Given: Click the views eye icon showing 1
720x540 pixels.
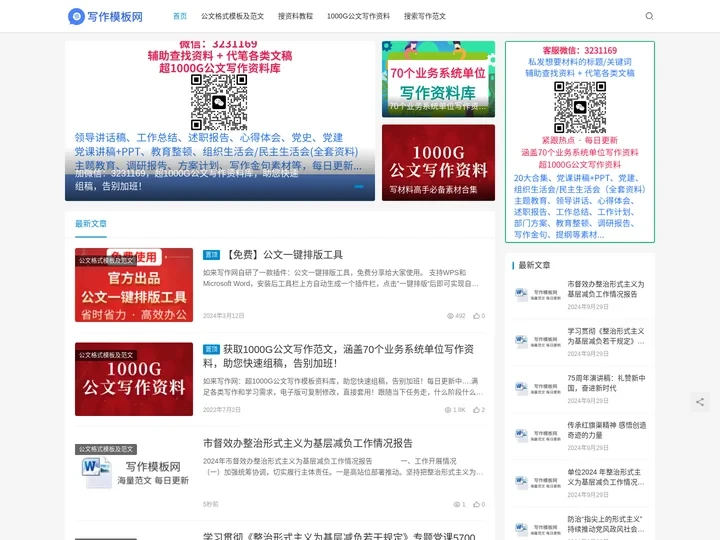Looking at the screenshot, I should coord(457,504).
